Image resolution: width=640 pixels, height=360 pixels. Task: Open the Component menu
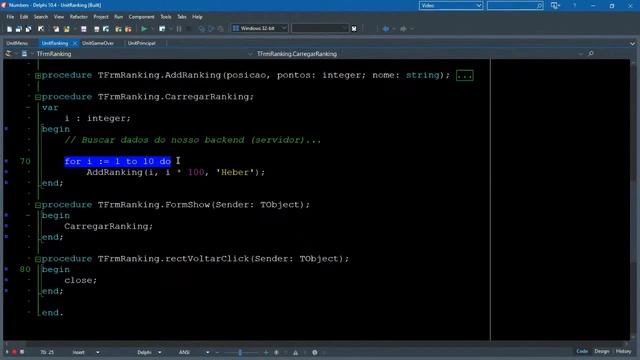click(x=142, y=17)
